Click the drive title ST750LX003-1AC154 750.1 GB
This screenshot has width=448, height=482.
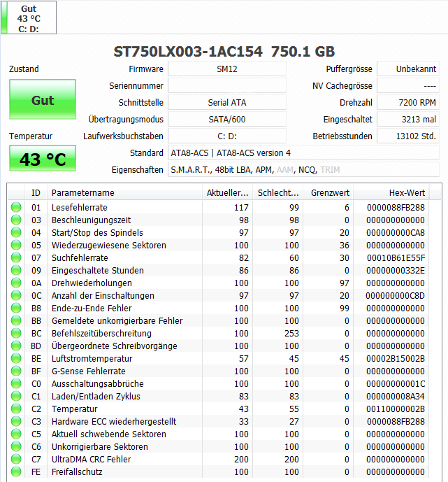(224, 51)
